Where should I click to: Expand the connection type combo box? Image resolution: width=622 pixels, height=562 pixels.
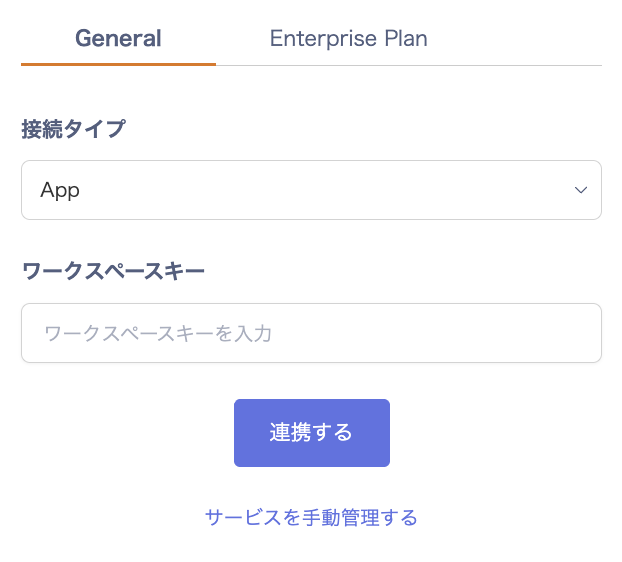311,190
